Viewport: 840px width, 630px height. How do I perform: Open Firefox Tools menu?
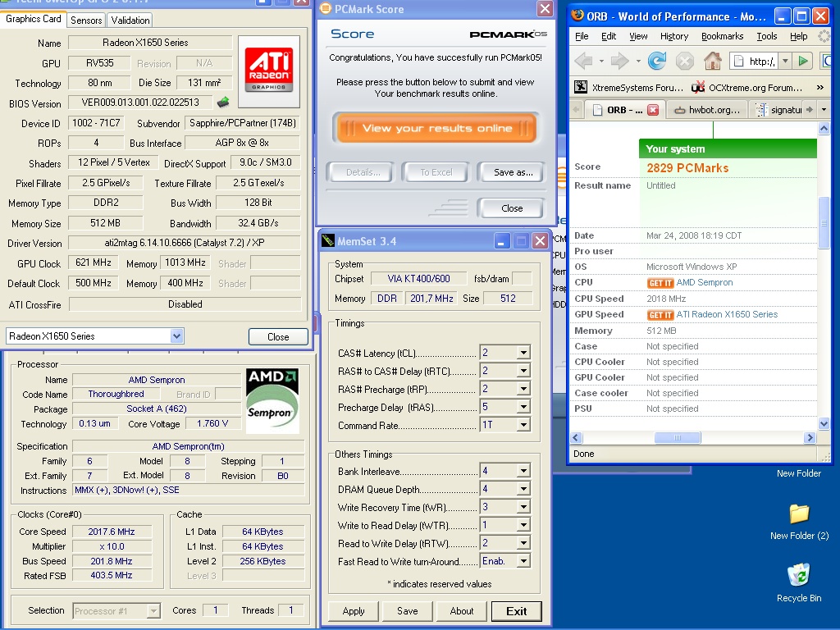tap(767, 36)
